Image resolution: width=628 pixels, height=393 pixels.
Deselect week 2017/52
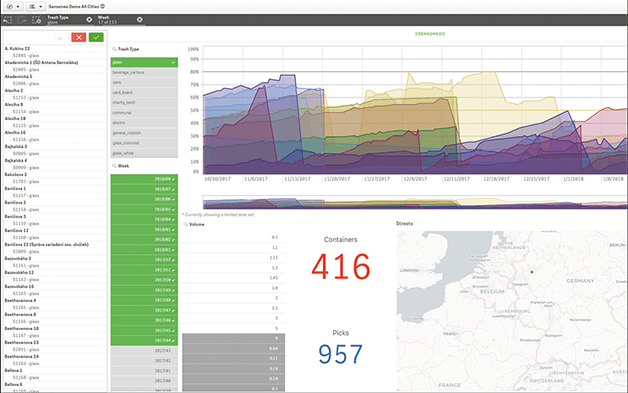point(144,260)
